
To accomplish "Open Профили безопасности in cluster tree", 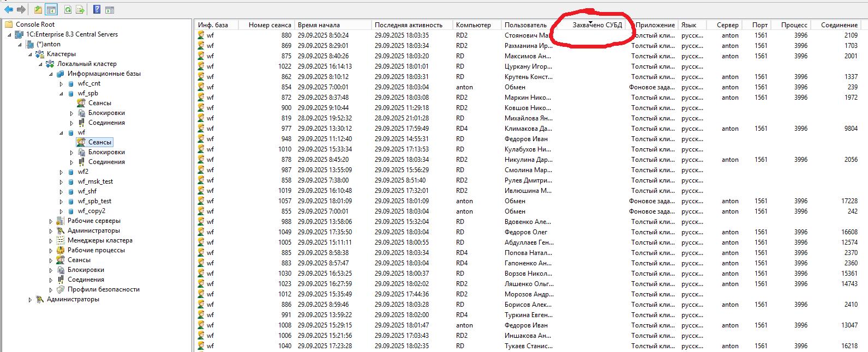I will tap(103, 289).
